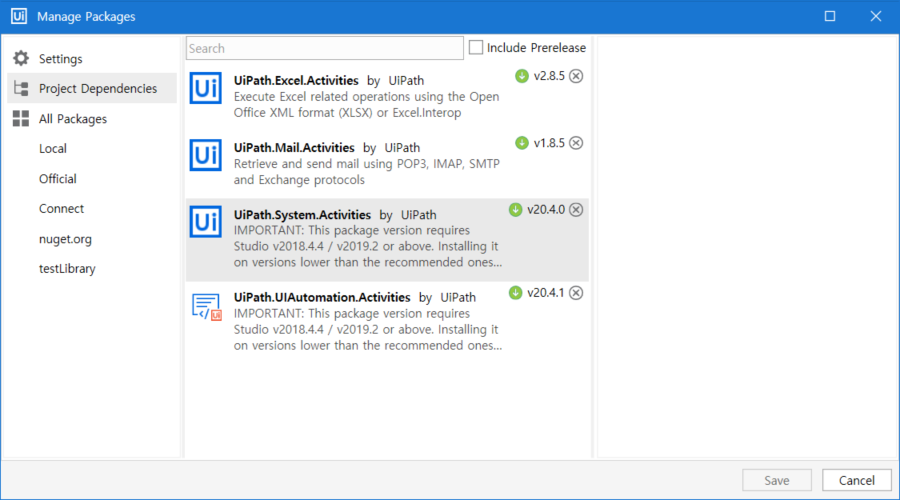Image resolution: width=900 pixels, height=500 pixels.
Task: Maximize the Manage Packages window
Action: 830,16
